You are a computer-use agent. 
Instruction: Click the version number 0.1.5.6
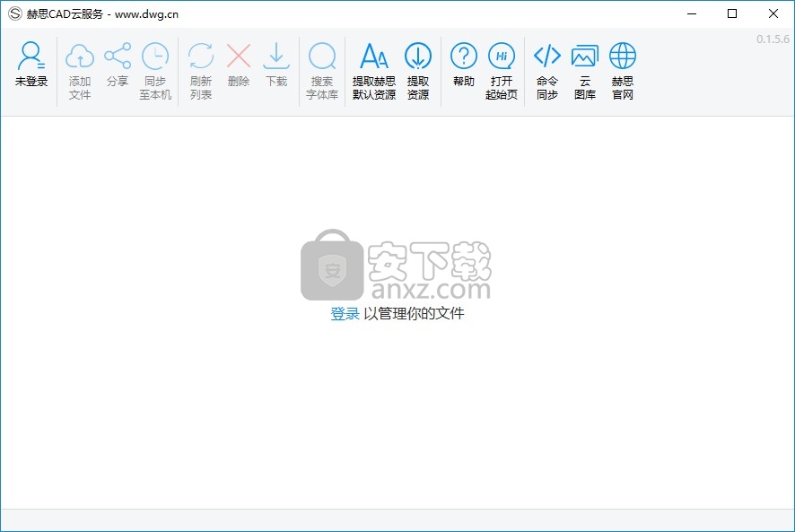[773, 39]
